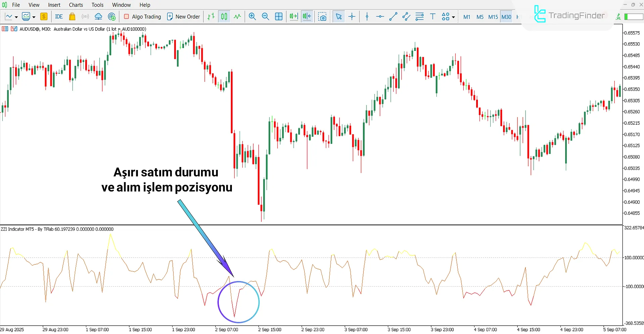
Task: Expand the indicators list dropdown arrow
Action: (34, 17)
